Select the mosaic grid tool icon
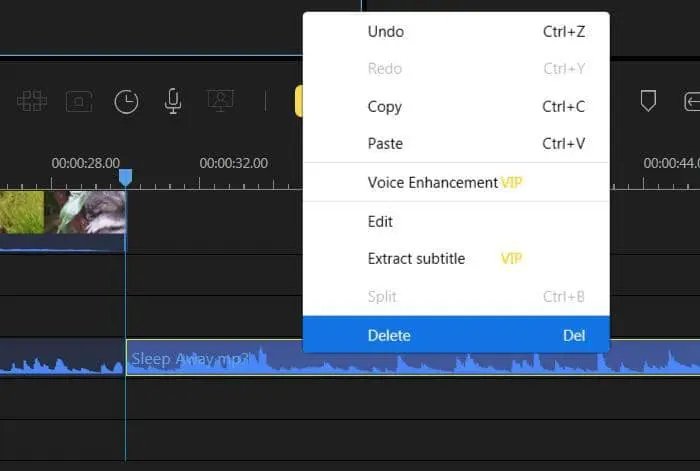The height and width of the screenshot is (471, 700). coord(32,101)
